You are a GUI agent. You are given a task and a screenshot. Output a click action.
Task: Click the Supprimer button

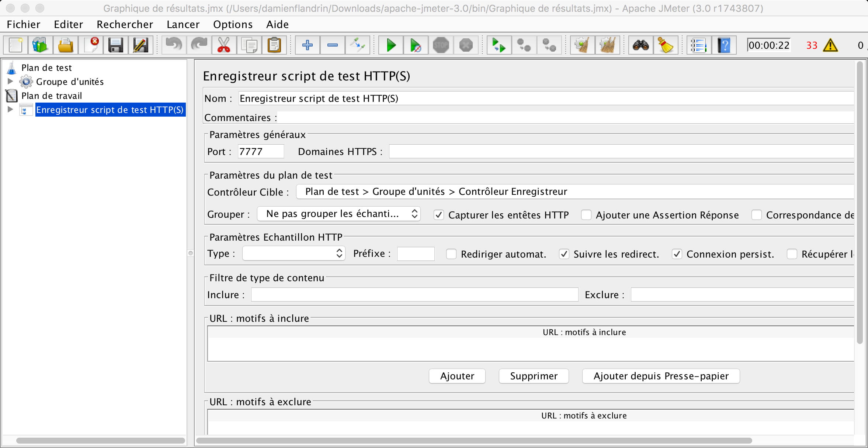(534, 376)
